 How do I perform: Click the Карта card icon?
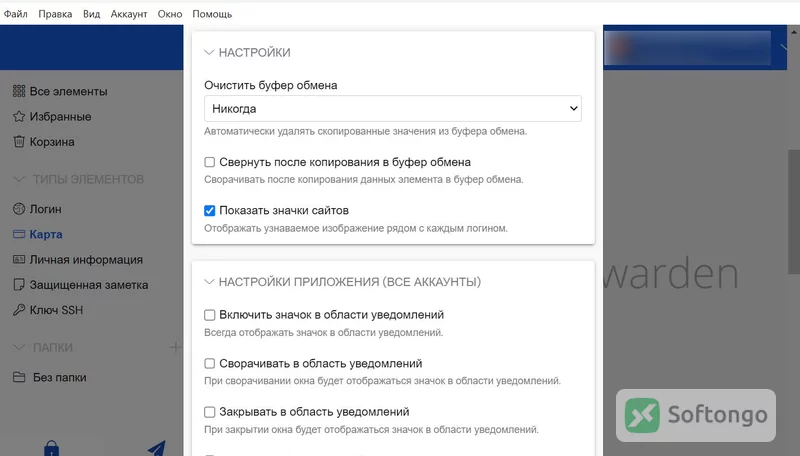[x=19, y=234]
